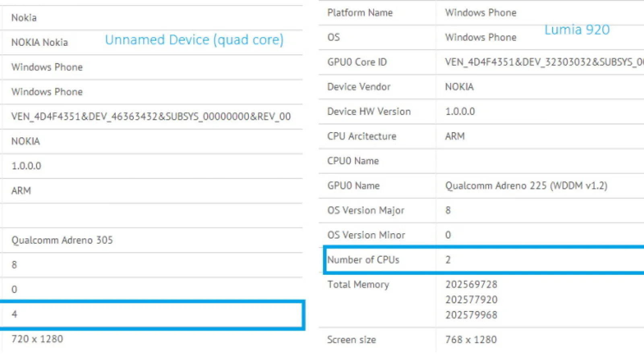Select NOKIA value beside Device Vendor
Viewport: 644px width, 362px height.
click(459, 87)
